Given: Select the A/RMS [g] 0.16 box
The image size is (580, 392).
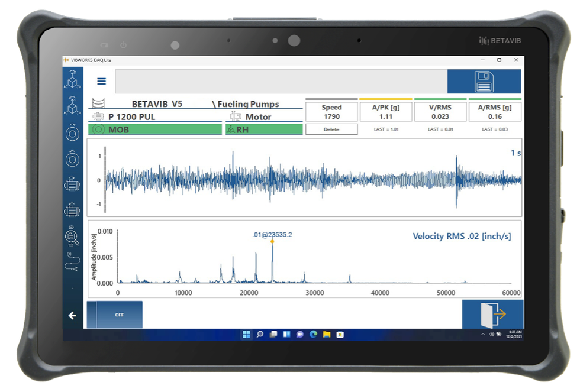Looking at the screenshot, I should pyautogui.click(x=495, y=112).
